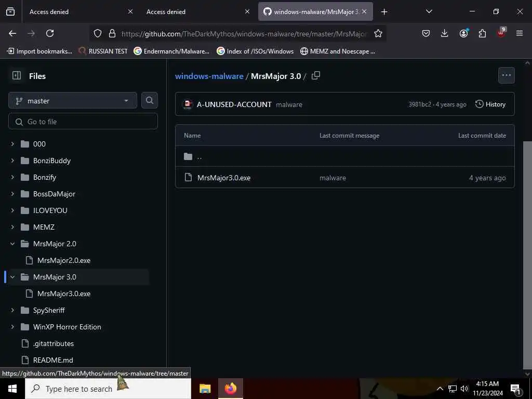Expand the WinXP Horror Edition folder

[12, 327]
